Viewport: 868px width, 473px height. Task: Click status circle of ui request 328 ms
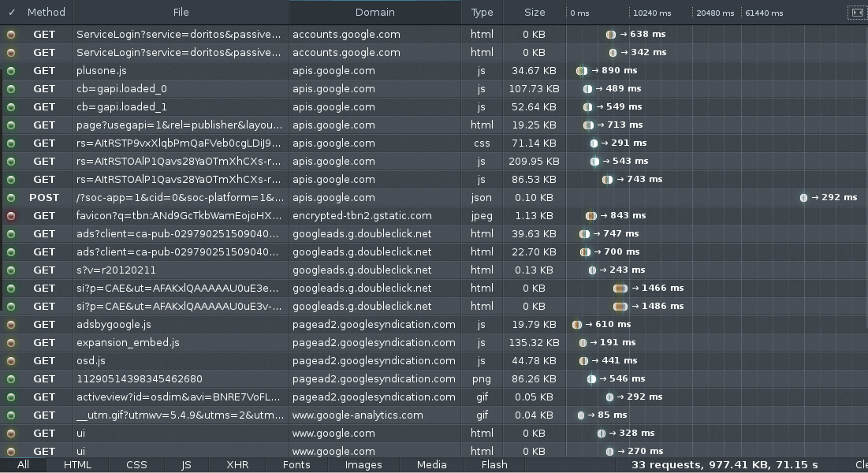[x=11, y=434]
